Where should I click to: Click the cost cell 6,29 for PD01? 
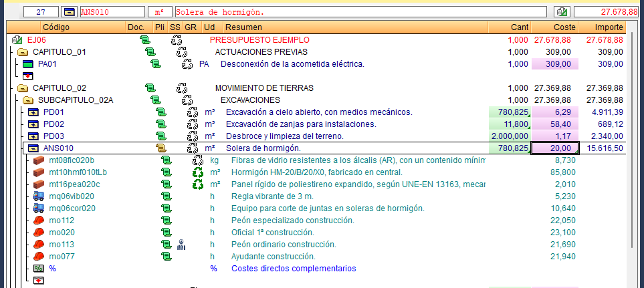click(555, 112)
